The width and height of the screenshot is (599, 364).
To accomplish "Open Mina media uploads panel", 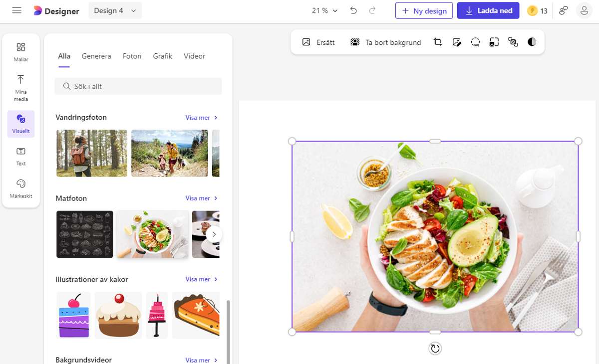I will click(21, 88).
